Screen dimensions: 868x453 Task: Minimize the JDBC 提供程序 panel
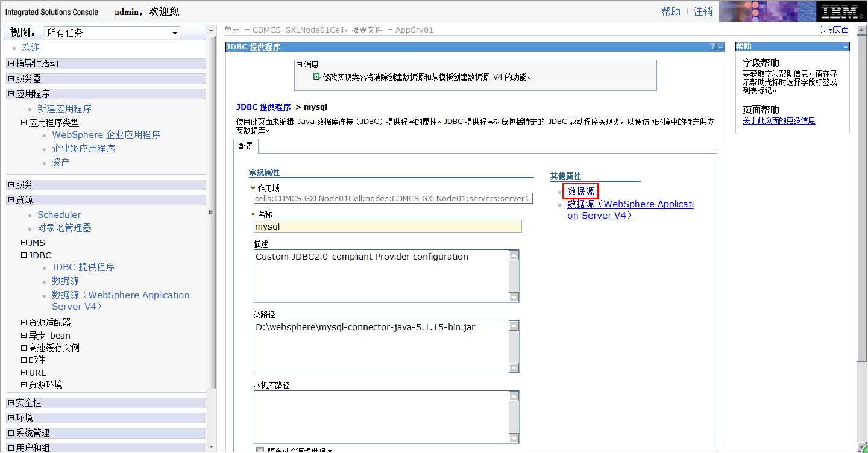pos(721,47)
